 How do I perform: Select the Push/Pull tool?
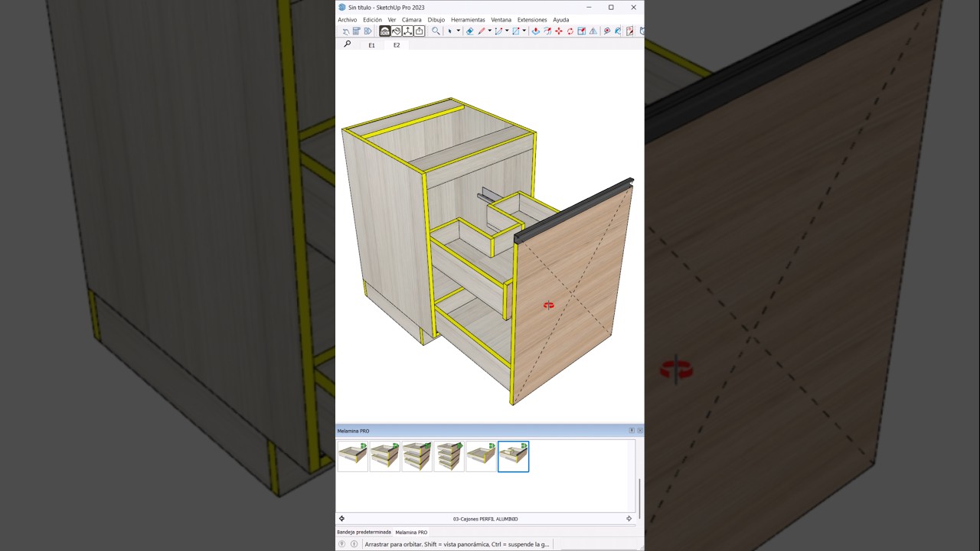click(535, 31)
